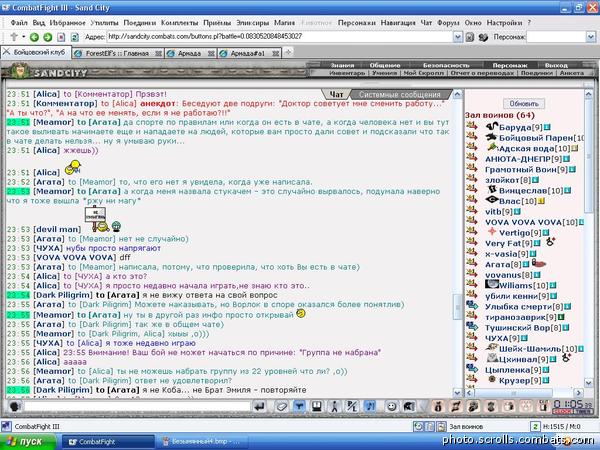Screen dimensions: 600x450
Task: Click the page refresh icon in address toolbar
Action: pyautogui.click(x=75, y=37)
